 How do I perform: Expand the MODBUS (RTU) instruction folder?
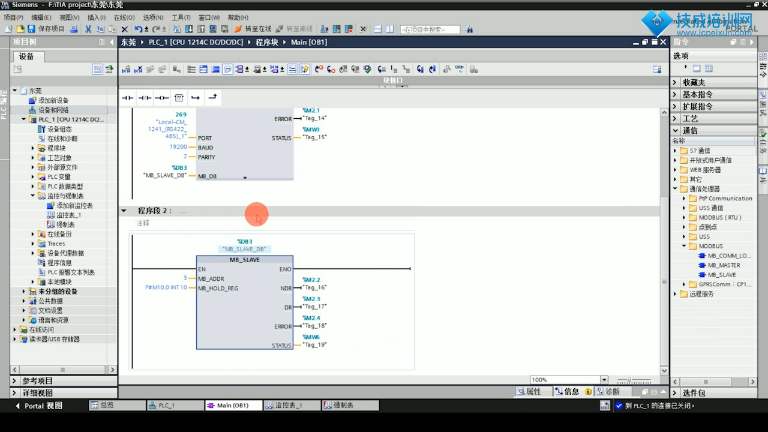(685, 217)
